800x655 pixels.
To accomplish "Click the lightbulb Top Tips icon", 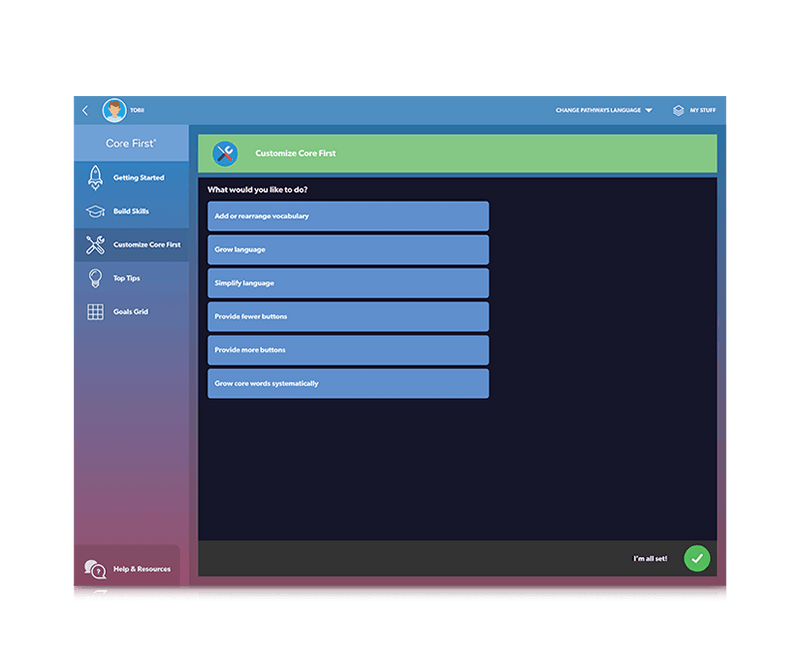I will pyautogui.click(x=95, y=279).
